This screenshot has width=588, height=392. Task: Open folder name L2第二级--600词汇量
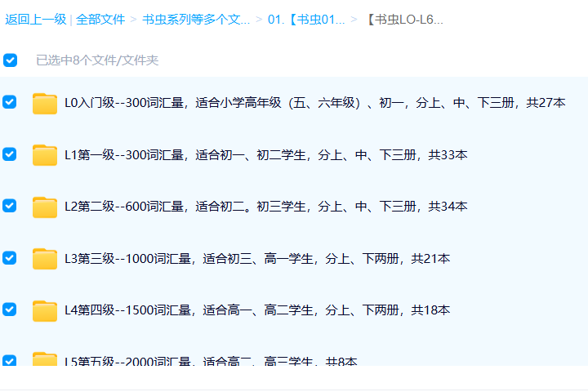[265, 207]
